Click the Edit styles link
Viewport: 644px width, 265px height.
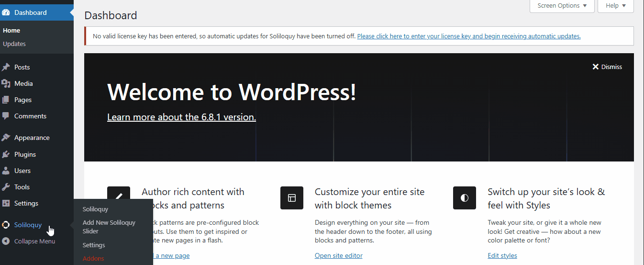(502, 255)
